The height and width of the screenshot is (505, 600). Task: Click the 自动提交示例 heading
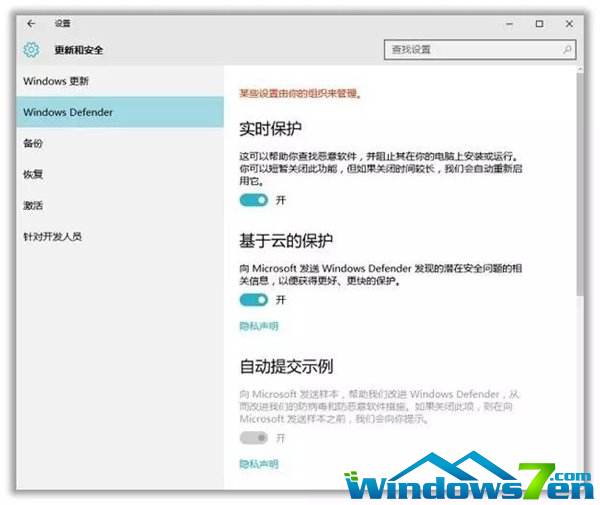pyautogui.click(x=286, y=367)
